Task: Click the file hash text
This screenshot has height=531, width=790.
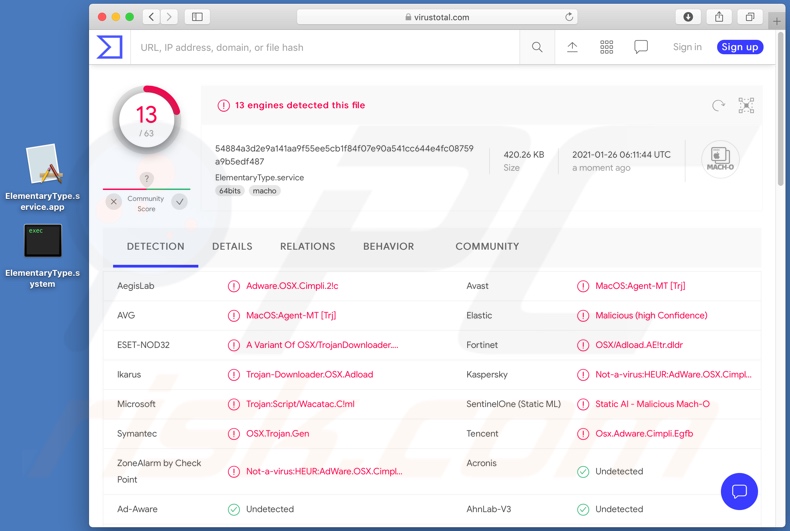Action: pos(344,155)
